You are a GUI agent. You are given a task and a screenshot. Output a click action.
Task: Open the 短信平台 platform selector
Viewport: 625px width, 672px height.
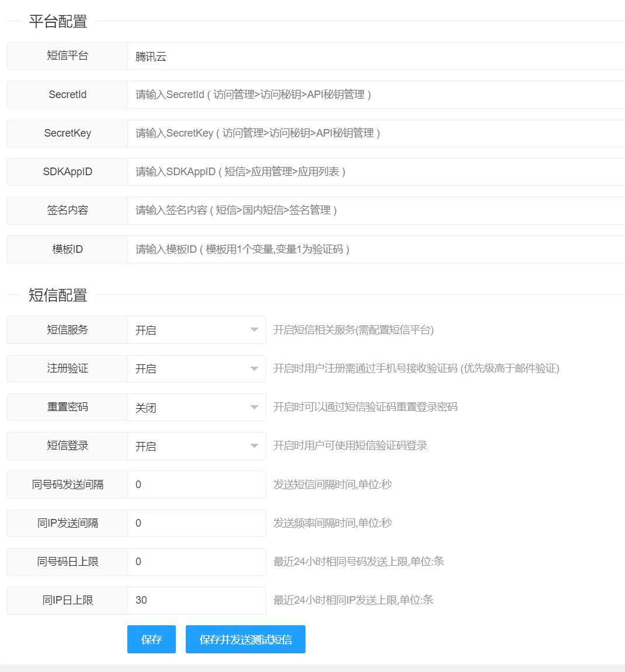coord(374,57)
